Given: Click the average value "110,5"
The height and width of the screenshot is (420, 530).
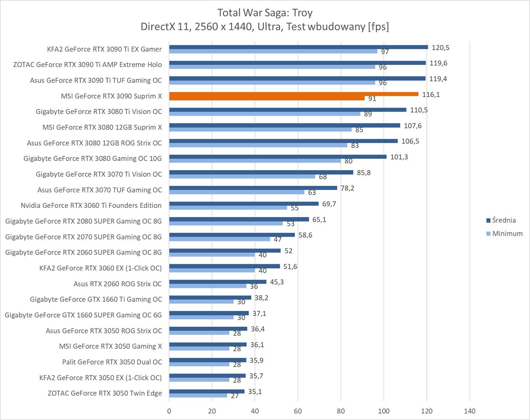Looking at the screenshot, I should 419,110.
